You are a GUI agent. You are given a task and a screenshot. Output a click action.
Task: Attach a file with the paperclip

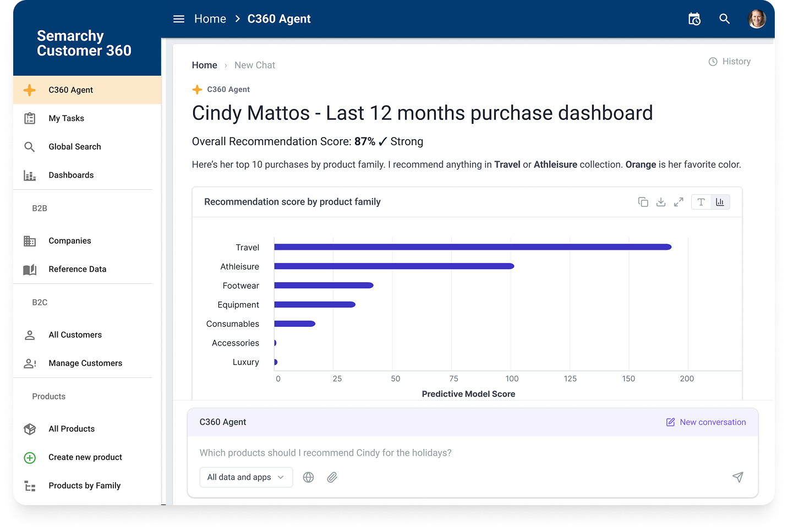[x=332, y=478]
